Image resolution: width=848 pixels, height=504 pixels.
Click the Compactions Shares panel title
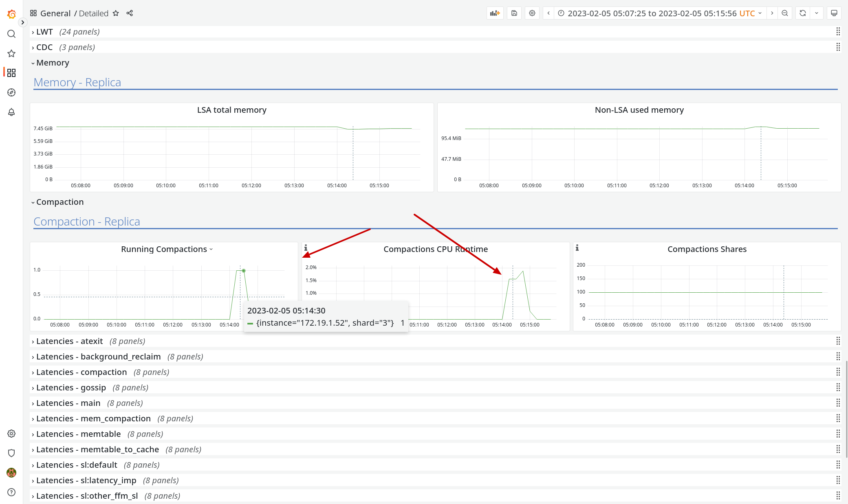click(707, 249)
